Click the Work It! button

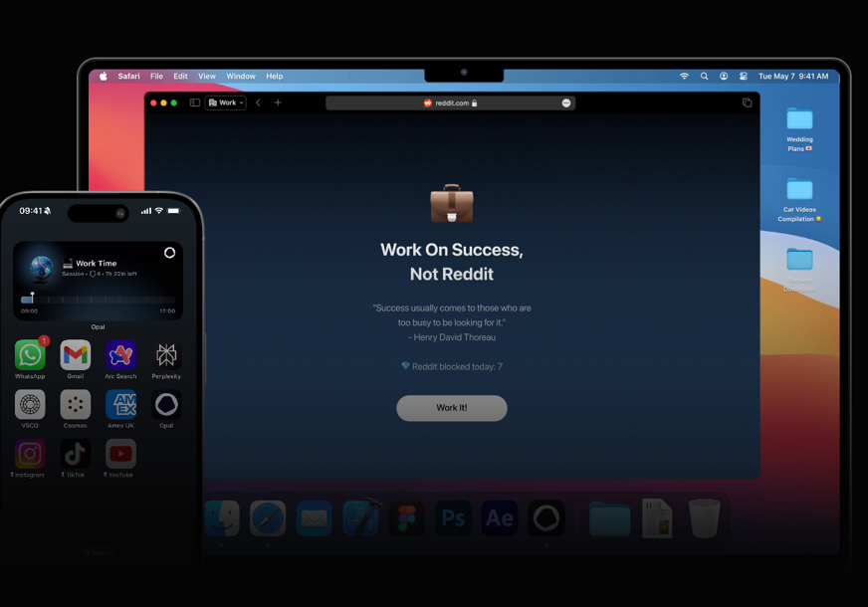coord(452,408)
